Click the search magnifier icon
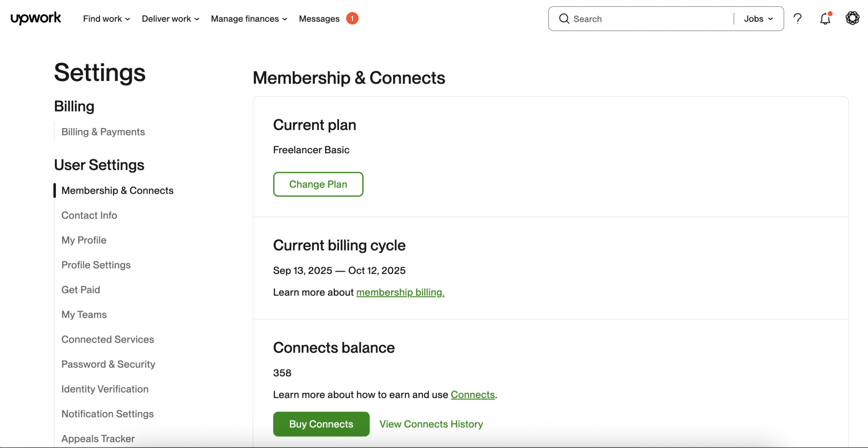The image size is (868, 448). [564, 18]
